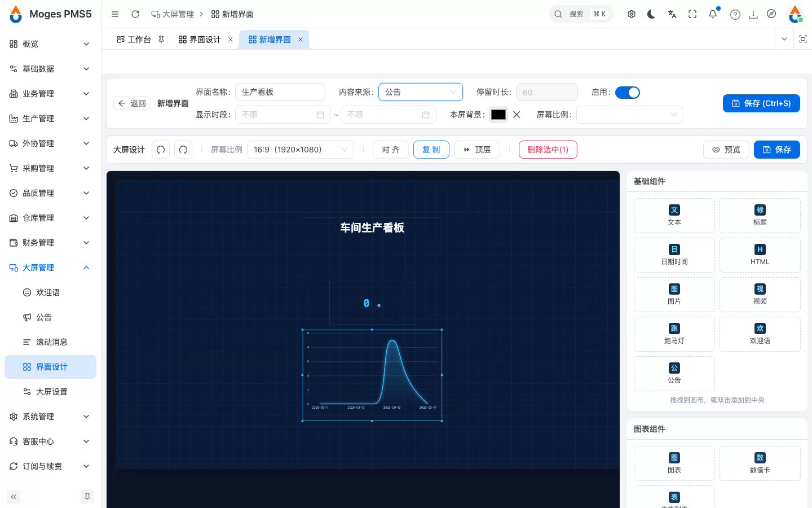Screen dimensions: 812x508
Task: Toggle the 启用 switch
Action: [628, 93]
